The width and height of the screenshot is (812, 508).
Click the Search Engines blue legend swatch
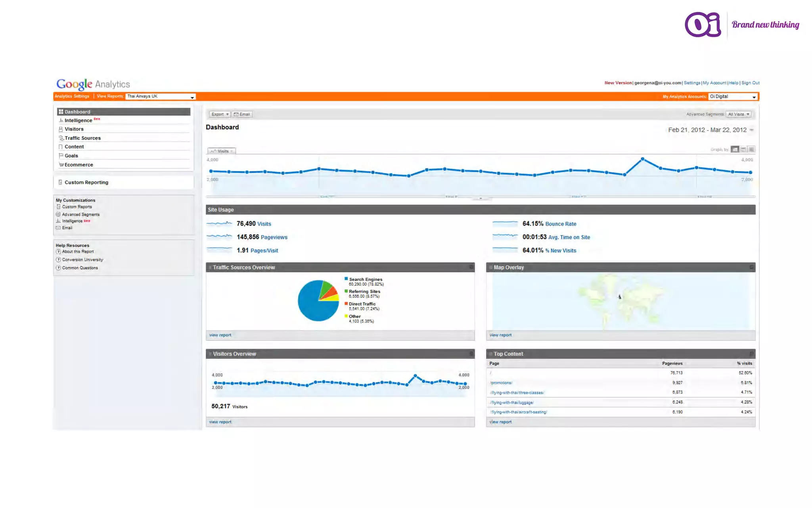[x=346, y=279]
